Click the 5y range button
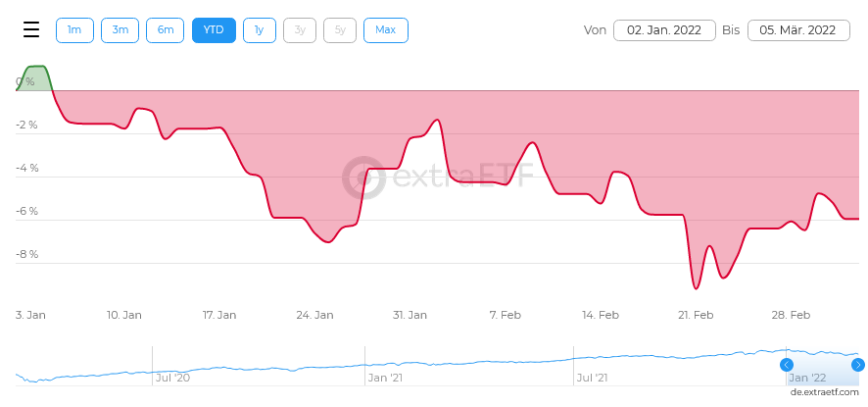This screenshot has width=868, height=407. pyautogui.click(x=340, y=29)
